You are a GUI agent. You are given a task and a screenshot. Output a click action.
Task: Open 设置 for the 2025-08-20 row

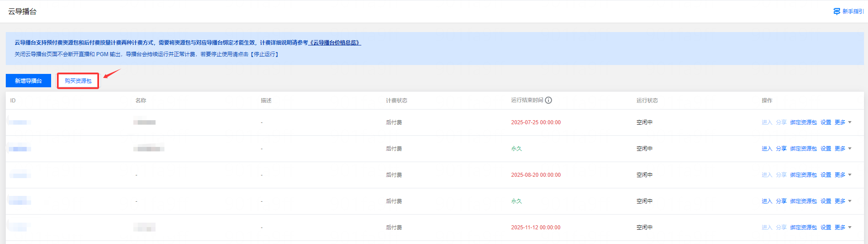click(826, 175)
